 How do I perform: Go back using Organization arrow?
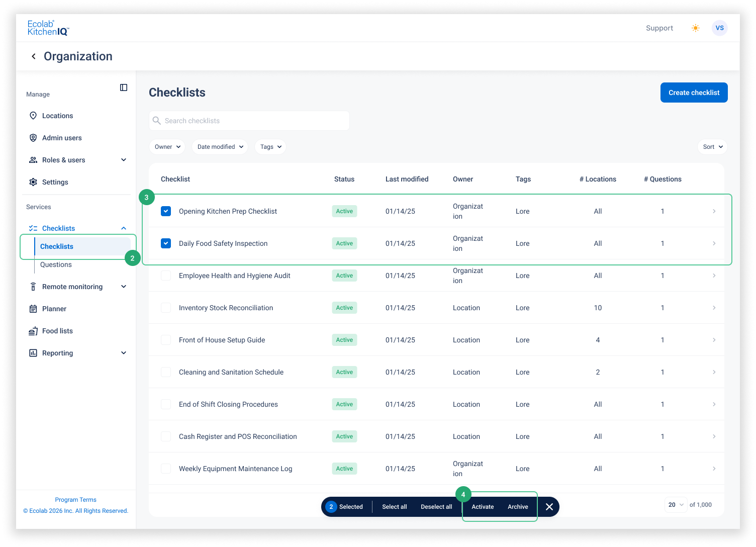pos(34,56)
